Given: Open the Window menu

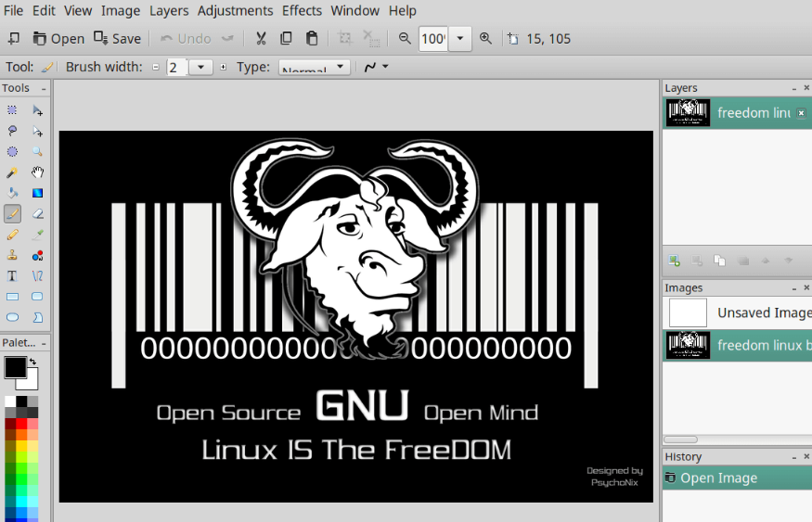Looking at the screenshot, I should (354, 10).
